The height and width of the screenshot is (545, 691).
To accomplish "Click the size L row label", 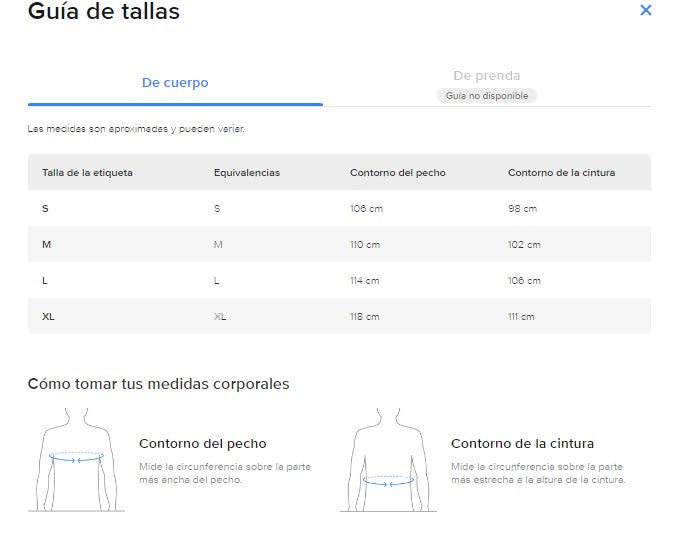I will 45,281.
